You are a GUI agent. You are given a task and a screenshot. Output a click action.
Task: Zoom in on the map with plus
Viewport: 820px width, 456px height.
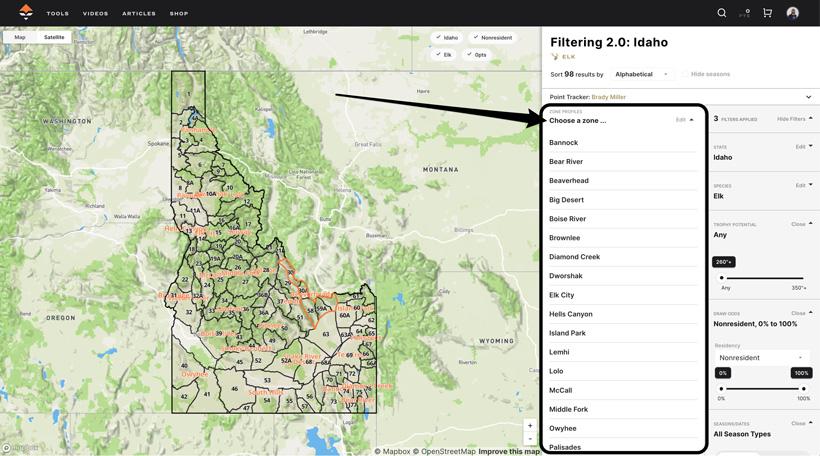click(x=530, y=426)
